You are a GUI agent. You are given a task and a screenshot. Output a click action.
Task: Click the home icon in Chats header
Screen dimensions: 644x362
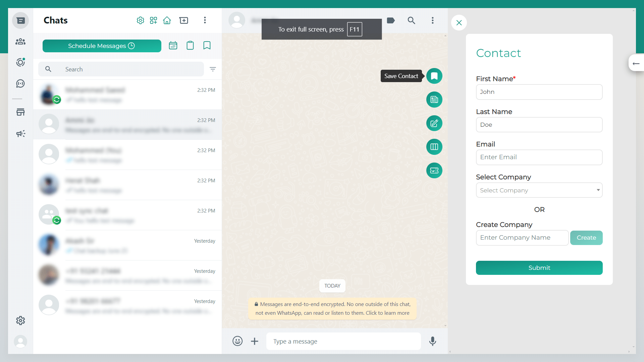(167, 20)
